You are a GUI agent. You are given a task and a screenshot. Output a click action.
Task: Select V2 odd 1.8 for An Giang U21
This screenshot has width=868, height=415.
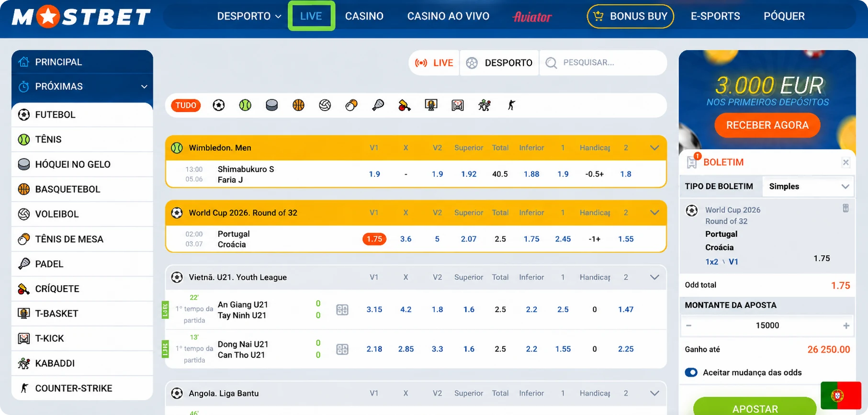click(437, 310)
